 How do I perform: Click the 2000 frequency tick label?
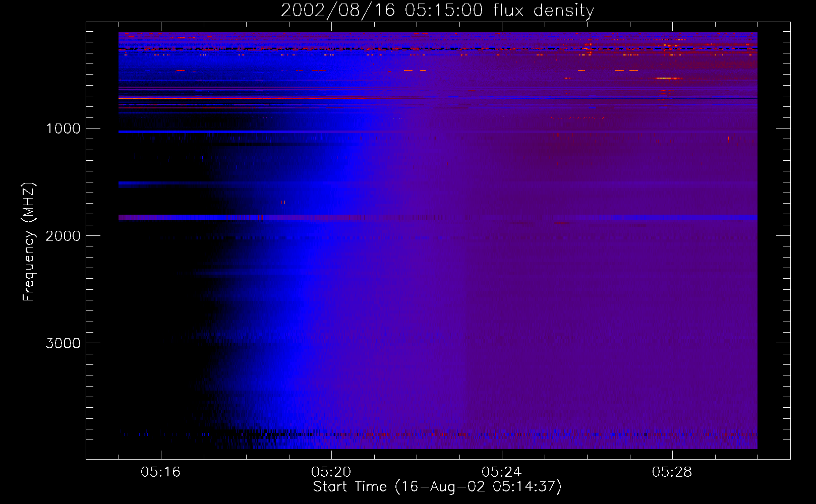click(63, 236)
